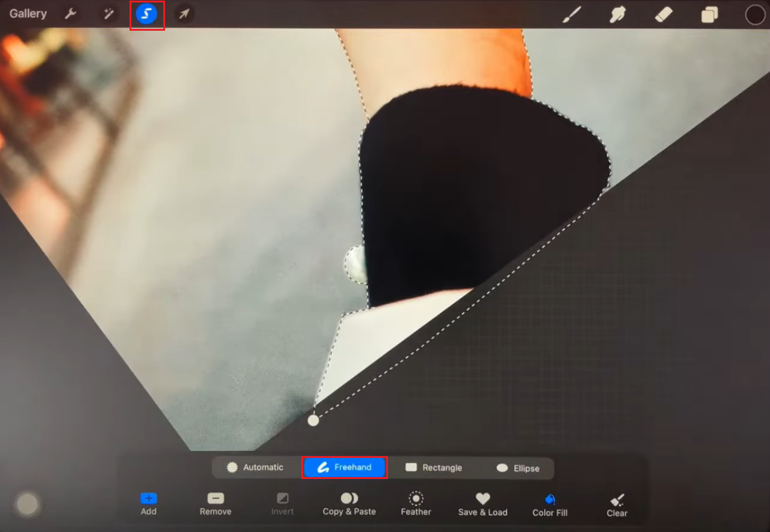Open the color picker circle
This screenshot has width=770, height=532.
(x=755, y=14)
